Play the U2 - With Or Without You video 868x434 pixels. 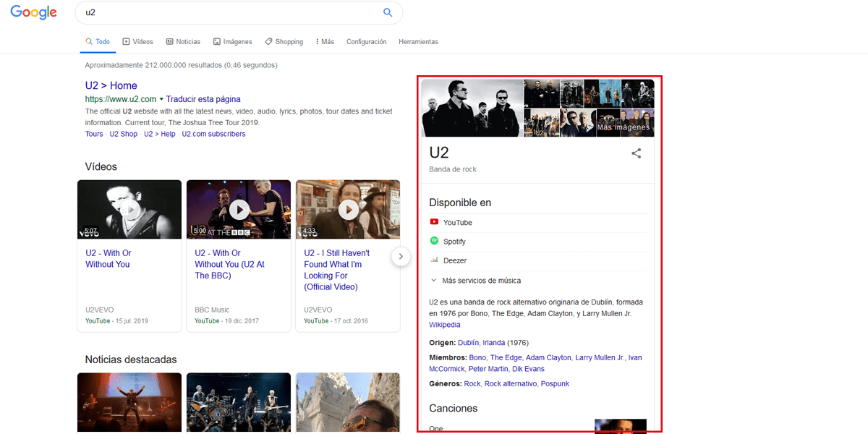coord(129,210)
